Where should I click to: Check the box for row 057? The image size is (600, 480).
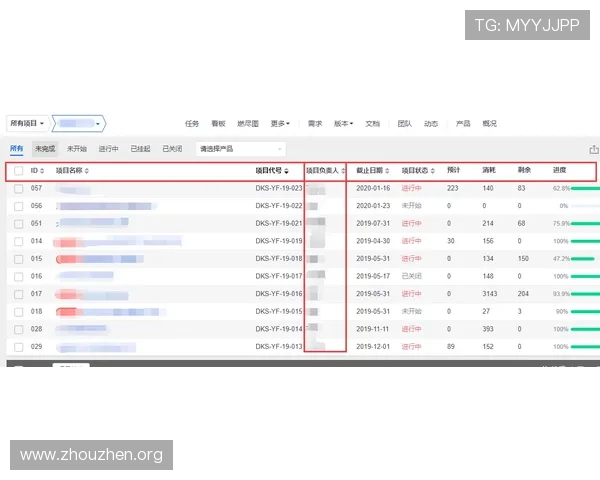pos(18,189)
